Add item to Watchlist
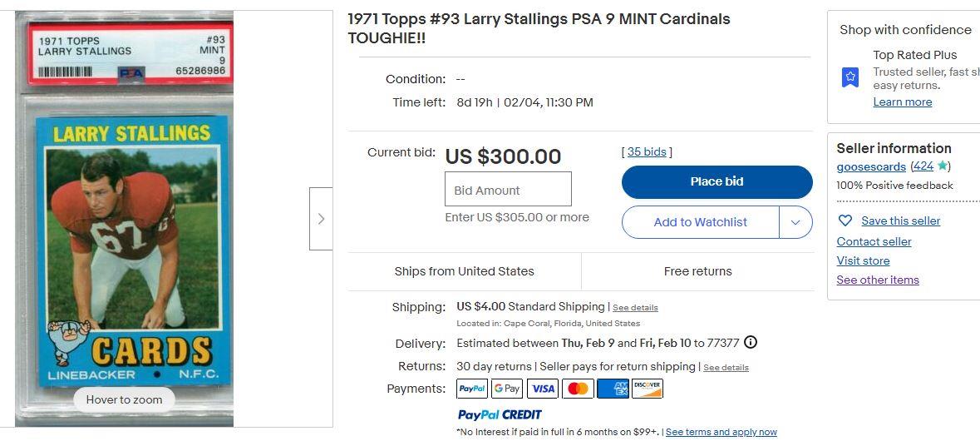The image size is (980, 446). point(700,222)
